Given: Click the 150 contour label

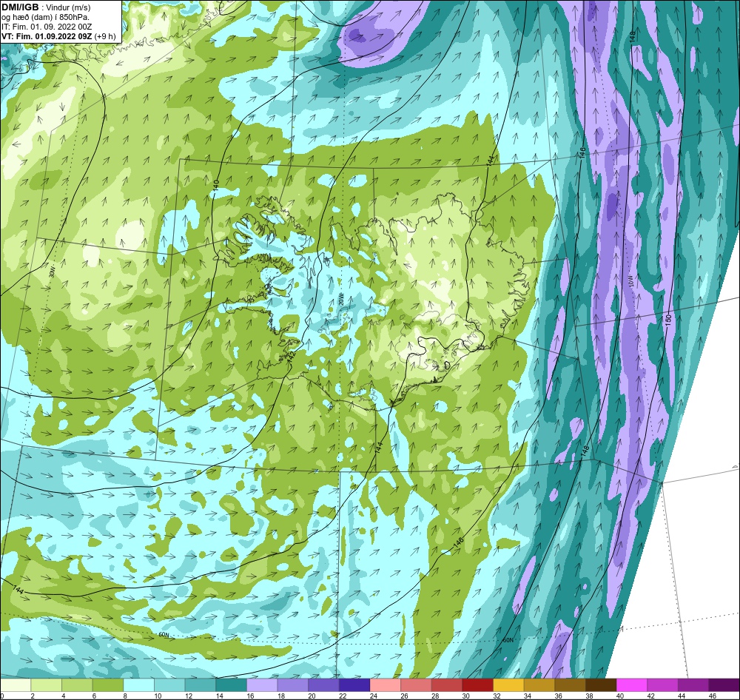Looking at the screenshot, I should [667, 318].
